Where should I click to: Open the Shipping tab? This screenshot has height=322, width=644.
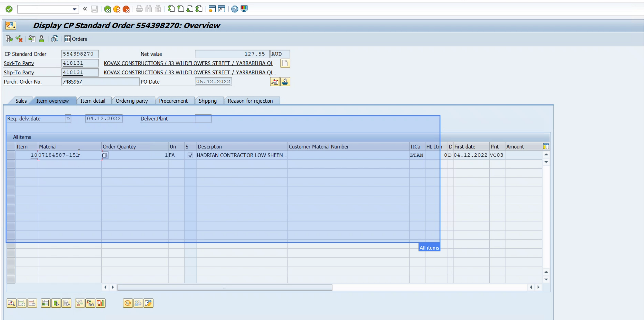(208, 101)
